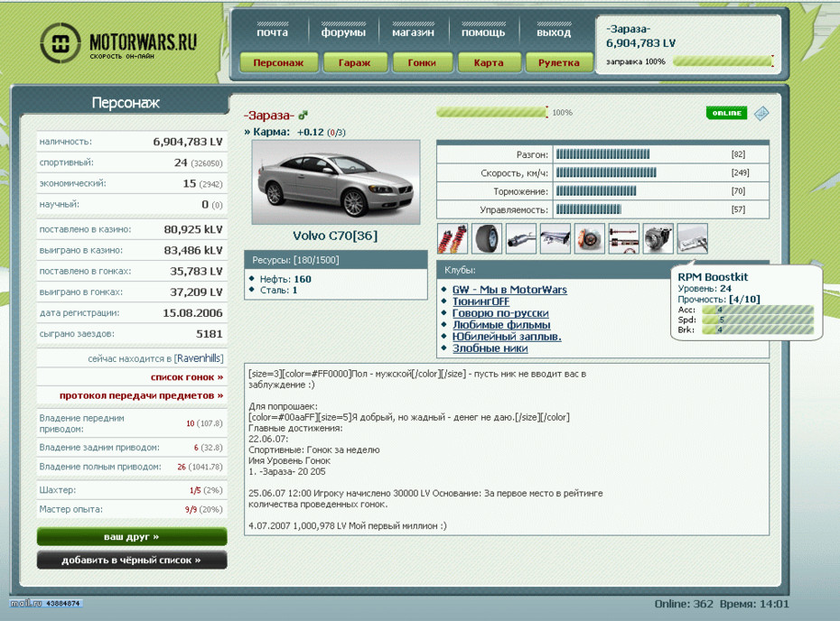Click the 'Прочность: [4/10]' tooltip line

click(x=719, y=300)
